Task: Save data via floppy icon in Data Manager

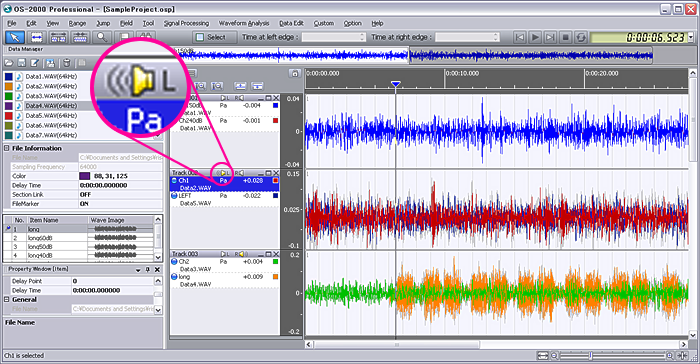Action: [x=21, y=63]
